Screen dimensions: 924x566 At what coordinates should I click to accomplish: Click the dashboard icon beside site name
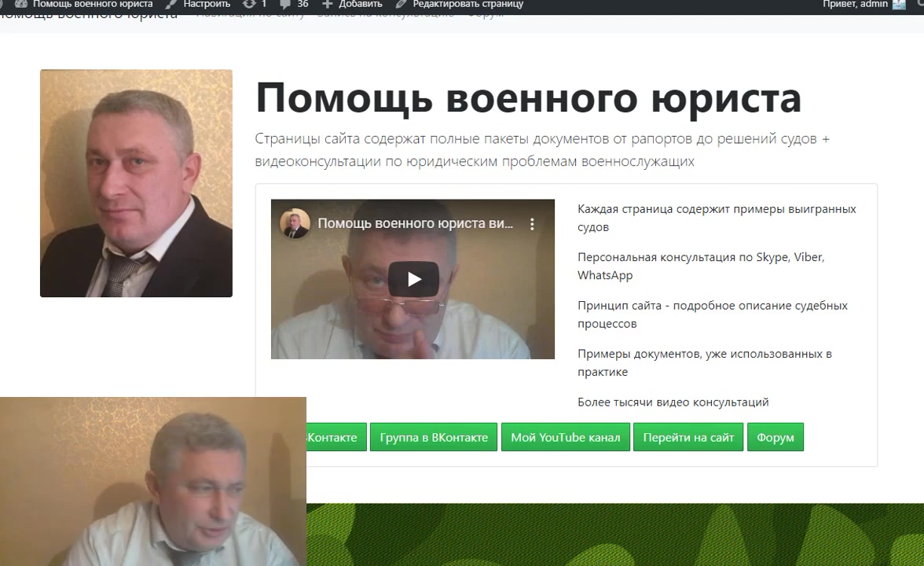20,4
